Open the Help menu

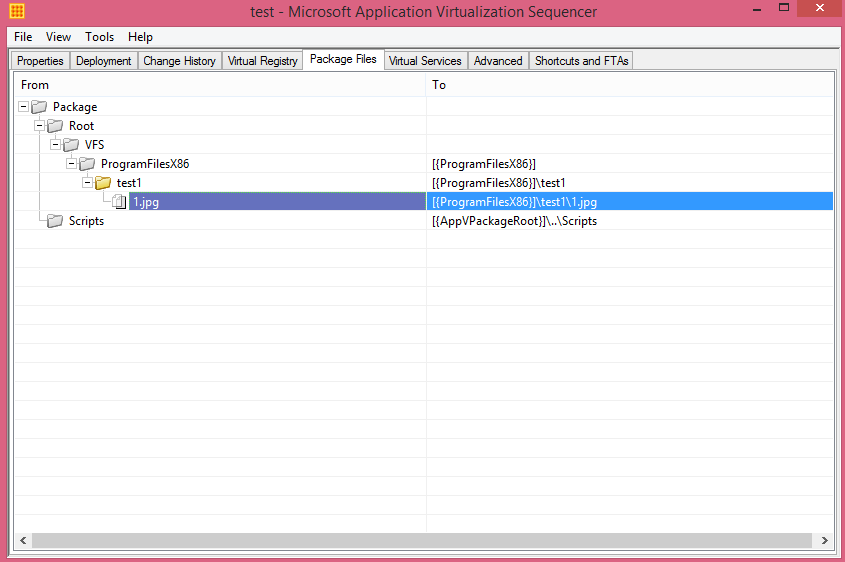[x=140, y=37]
